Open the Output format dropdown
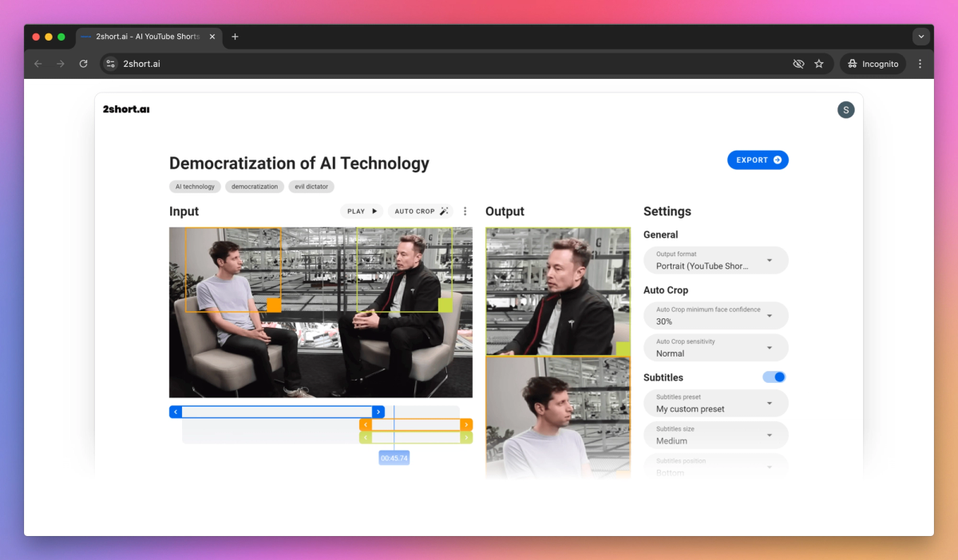This screenshot has width=958, height=560. [x=716, y=260]
